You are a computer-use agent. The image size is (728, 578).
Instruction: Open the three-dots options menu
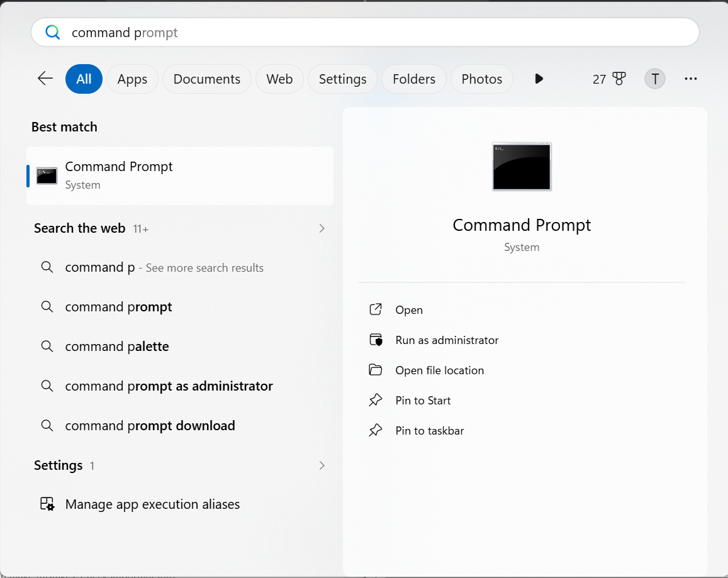point(690,79)
